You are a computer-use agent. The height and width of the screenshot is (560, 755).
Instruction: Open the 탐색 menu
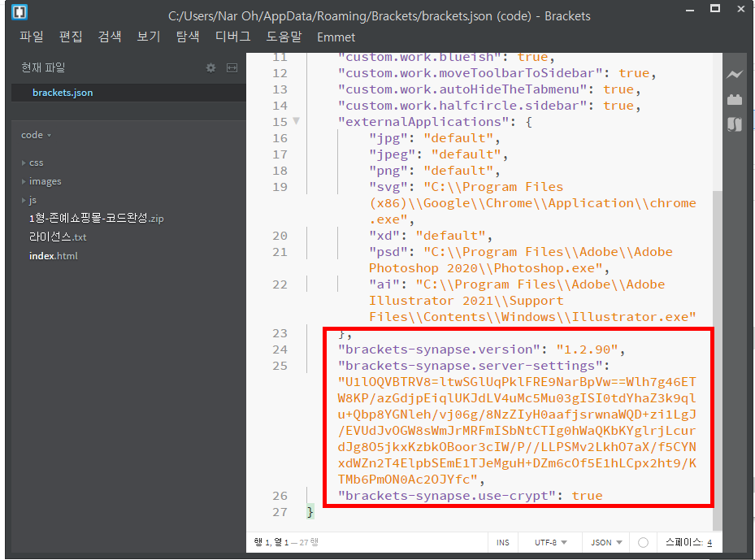tap(188, 37)
